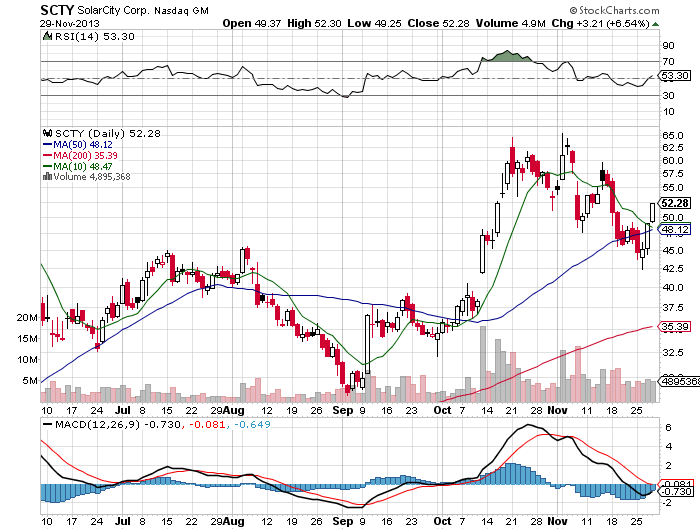
Task: Click the Chg +3.21 (+6.54%) value
Action: pos(600,23)
